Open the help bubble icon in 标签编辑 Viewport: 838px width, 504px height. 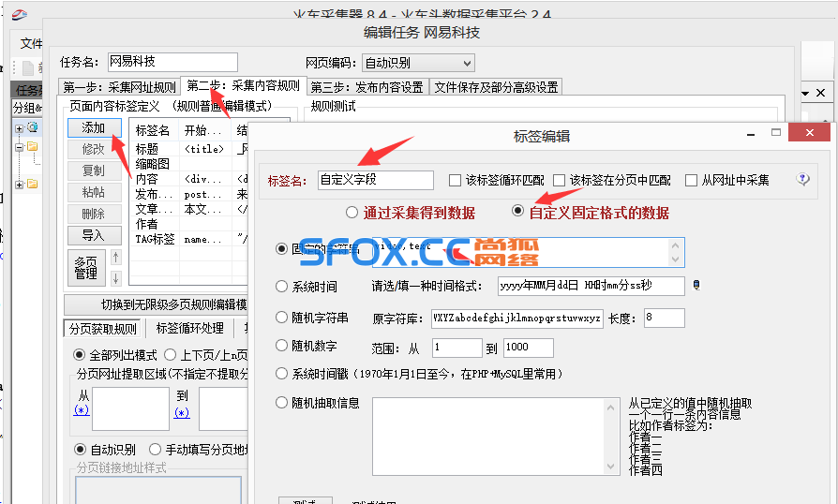click(x=802, y=179)
